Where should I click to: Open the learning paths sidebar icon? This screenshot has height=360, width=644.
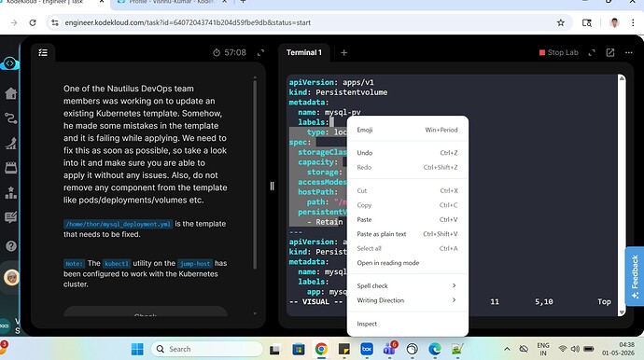tap(11, 118)
